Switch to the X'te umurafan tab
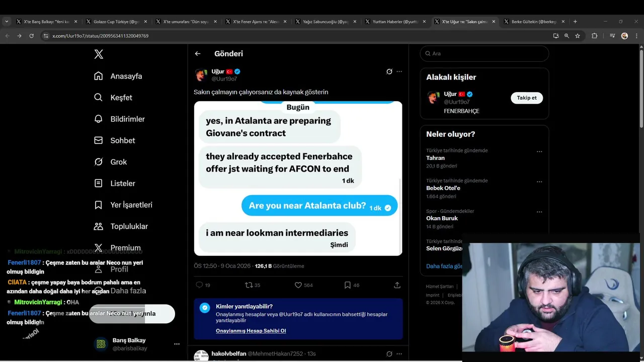Image resolution: width=644 pixels, height=362 pixels. point(186,22)
